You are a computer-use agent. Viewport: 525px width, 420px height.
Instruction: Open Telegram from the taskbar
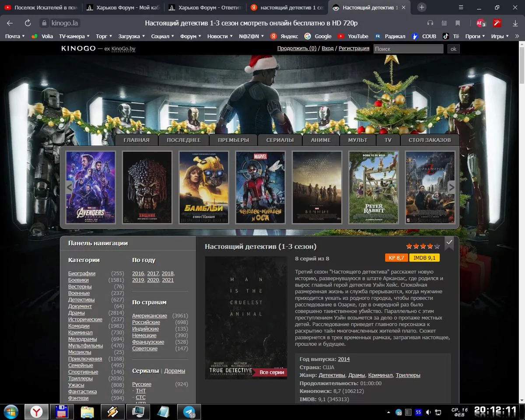(x=189, y=412)
